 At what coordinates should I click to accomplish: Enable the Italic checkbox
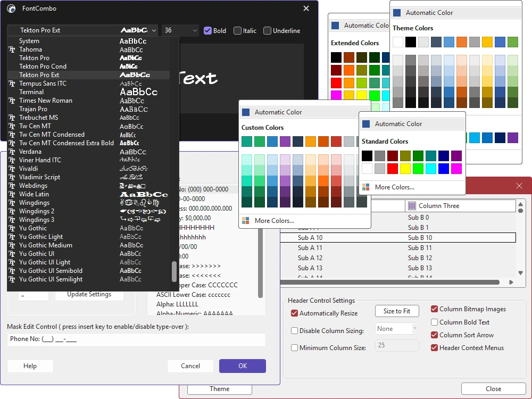[x=237, y=31]
